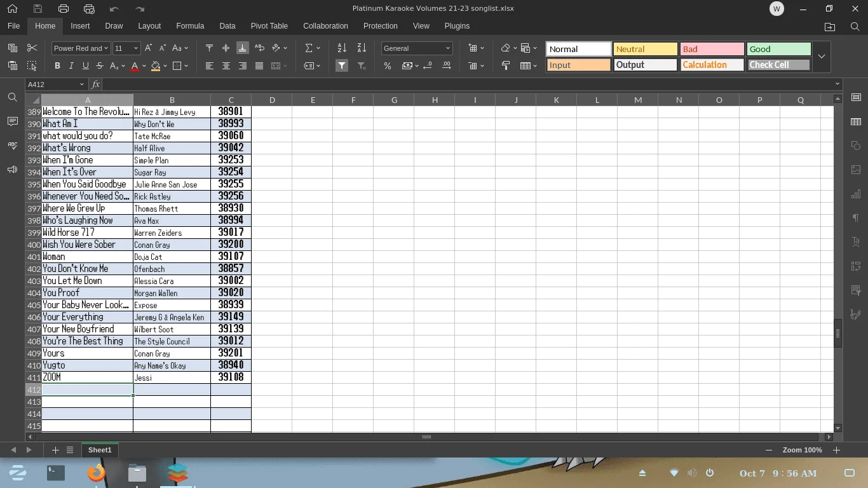This screenshot has height=488, width=868.
Task: Toggle align left for cell text
Action: click(209, 65)
